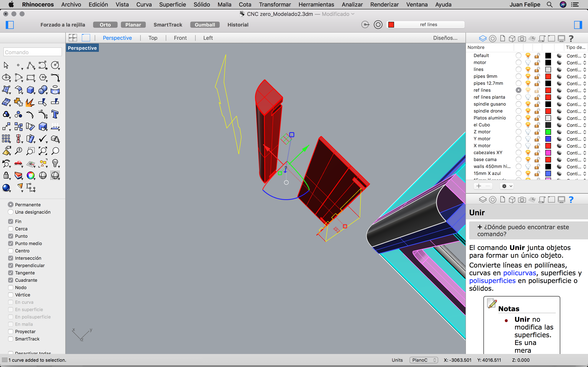Select the Una designación radio option
588x367 pixels.
click(11, 212)
